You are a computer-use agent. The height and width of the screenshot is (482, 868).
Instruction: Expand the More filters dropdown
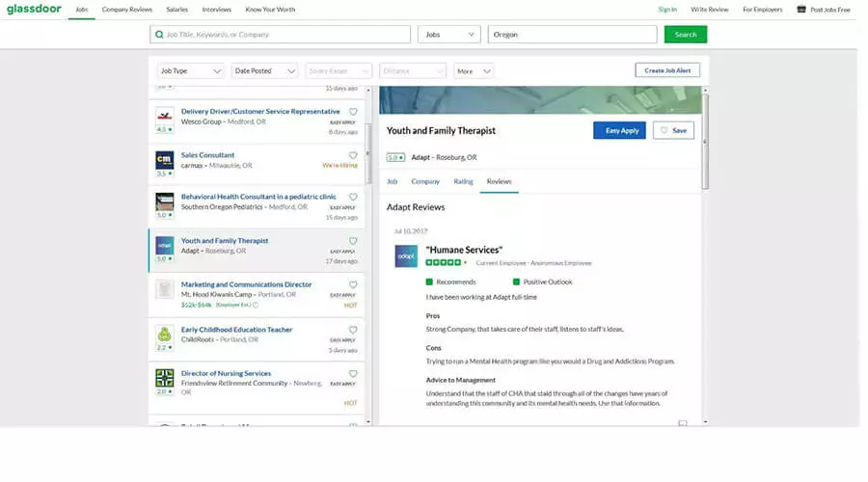(474, 70)
